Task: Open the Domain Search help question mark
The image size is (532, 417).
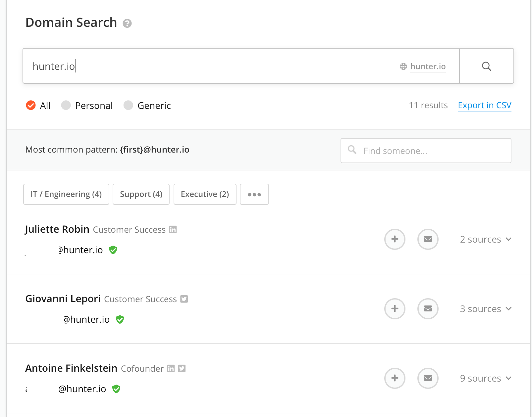Action: coord(127,23)
